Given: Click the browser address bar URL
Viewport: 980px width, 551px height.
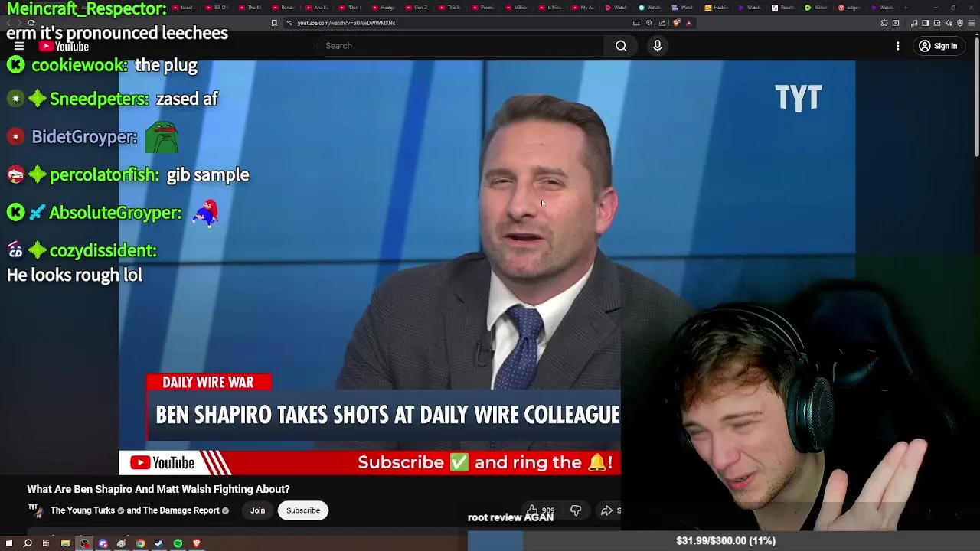Looking at the screenshot, I should 346,23.
